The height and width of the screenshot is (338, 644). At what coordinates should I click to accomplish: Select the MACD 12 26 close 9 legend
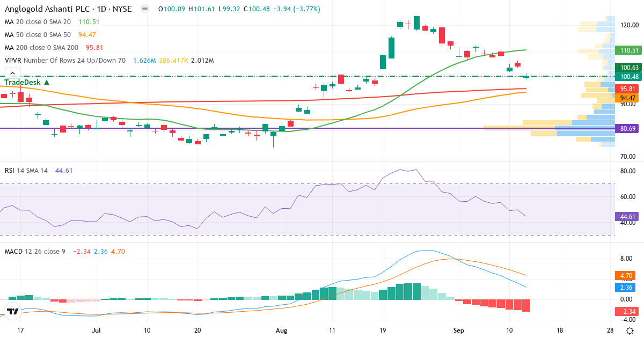click(35, 251)
